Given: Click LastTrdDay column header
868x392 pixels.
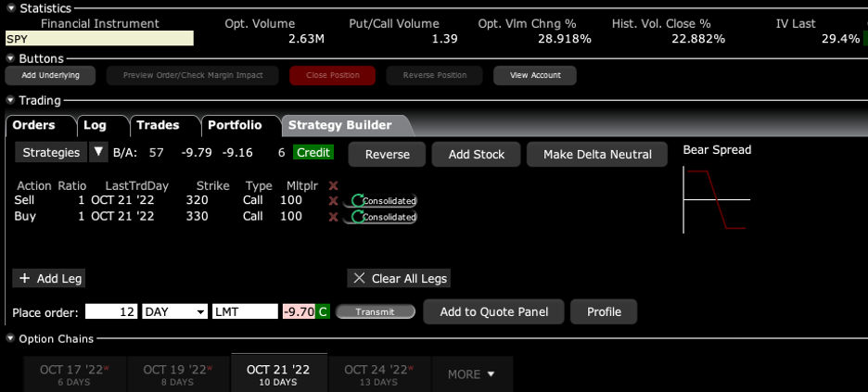Looking at the screenshot, I should [136, 185].
